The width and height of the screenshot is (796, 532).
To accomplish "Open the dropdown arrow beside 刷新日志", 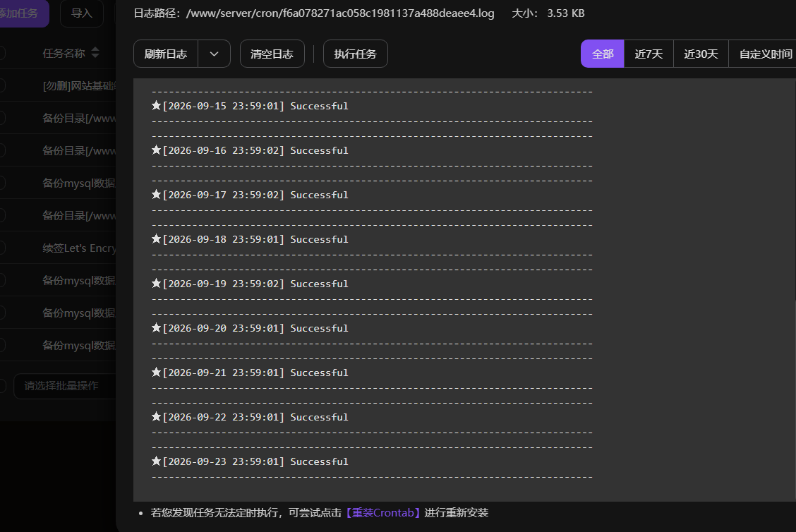I will click(x=215, y=54).
